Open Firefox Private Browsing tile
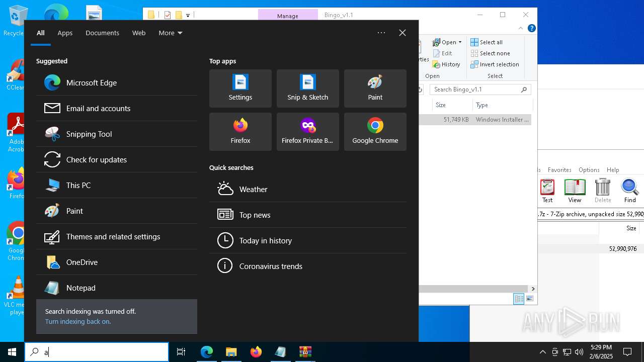 click(x=308, y=132)
